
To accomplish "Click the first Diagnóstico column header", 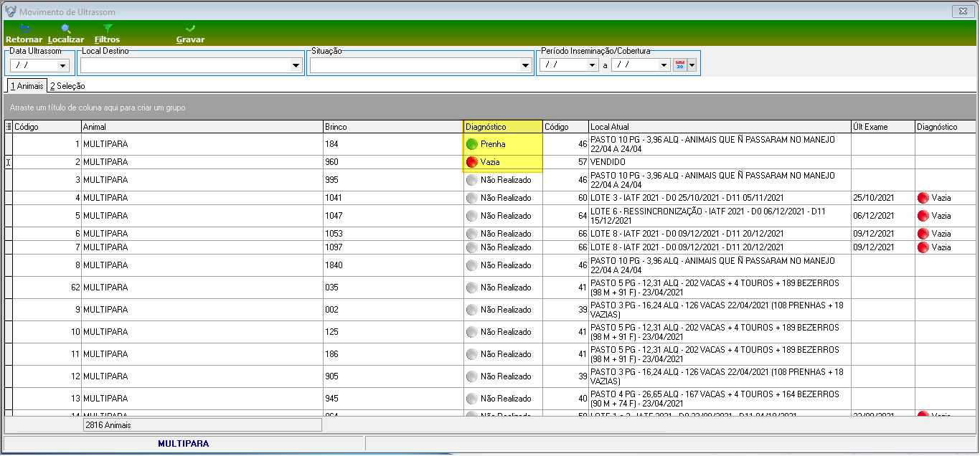I will (x=503, y=127).
